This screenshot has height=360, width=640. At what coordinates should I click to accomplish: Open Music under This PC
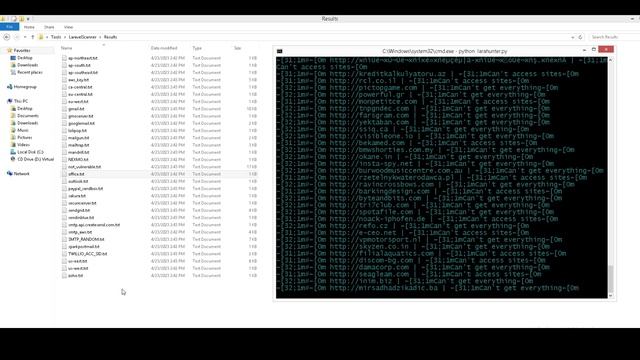23,130
